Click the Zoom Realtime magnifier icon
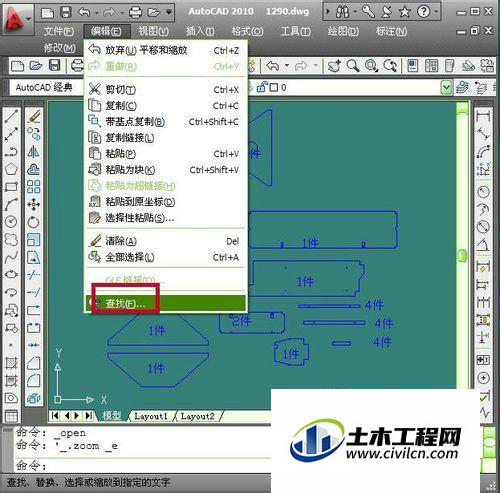This screenshot has width=500, height=493. point(353,66)
